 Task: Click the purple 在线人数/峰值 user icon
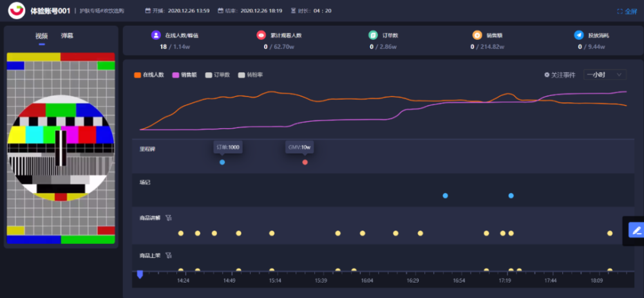[x=156, y=35]
